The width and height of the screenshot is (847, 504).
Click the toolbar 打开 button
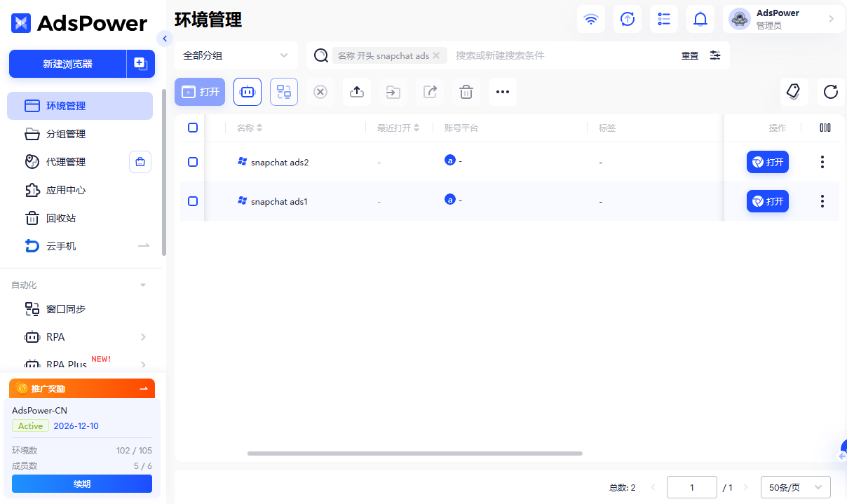pos(200,92)
